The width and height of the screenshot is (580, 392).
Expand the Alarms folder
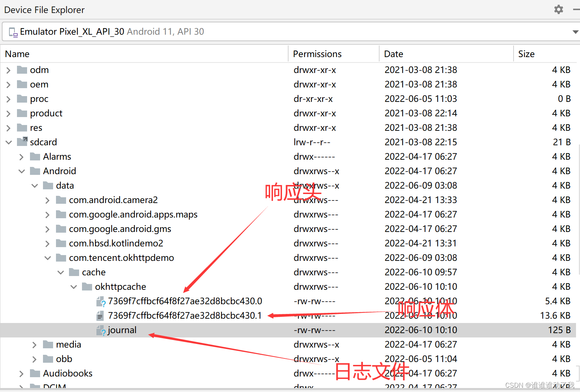coord(21,156)
